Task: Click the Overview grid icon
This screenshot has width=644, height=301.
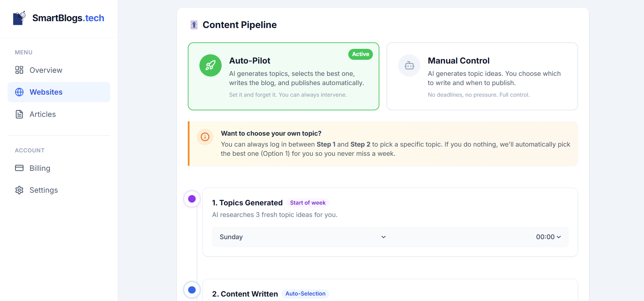Action: click(x=19, y=70)
